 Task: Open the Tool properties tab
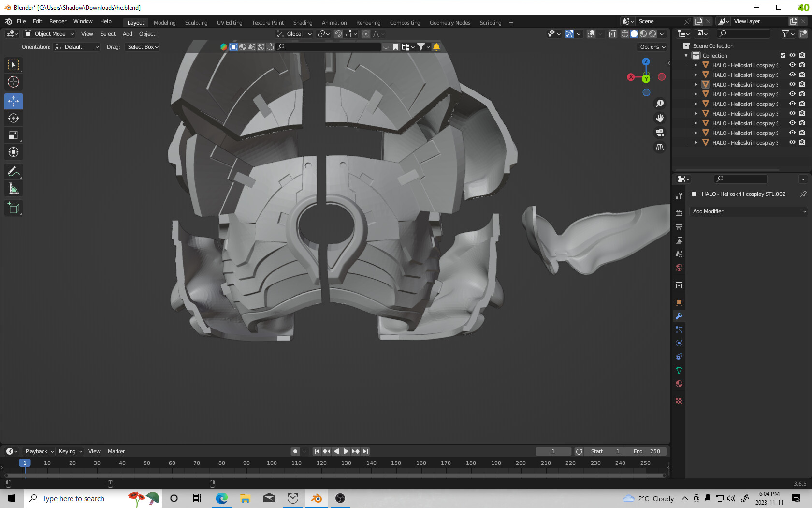(679, 195)
